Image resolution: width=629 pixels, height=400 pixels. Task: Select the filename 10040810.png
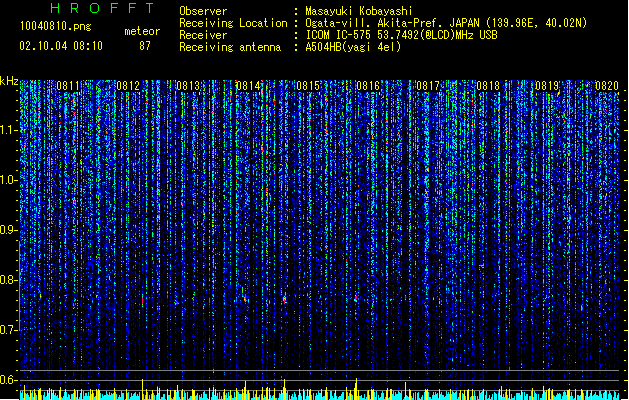click(x=56, y=26)
